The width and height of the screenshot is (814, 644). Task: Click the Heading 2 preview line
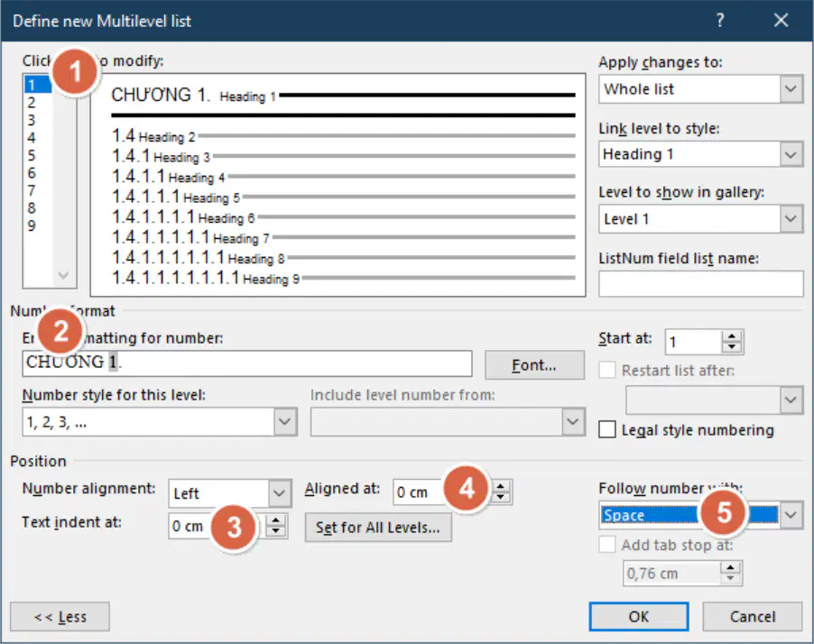point(344,136)
